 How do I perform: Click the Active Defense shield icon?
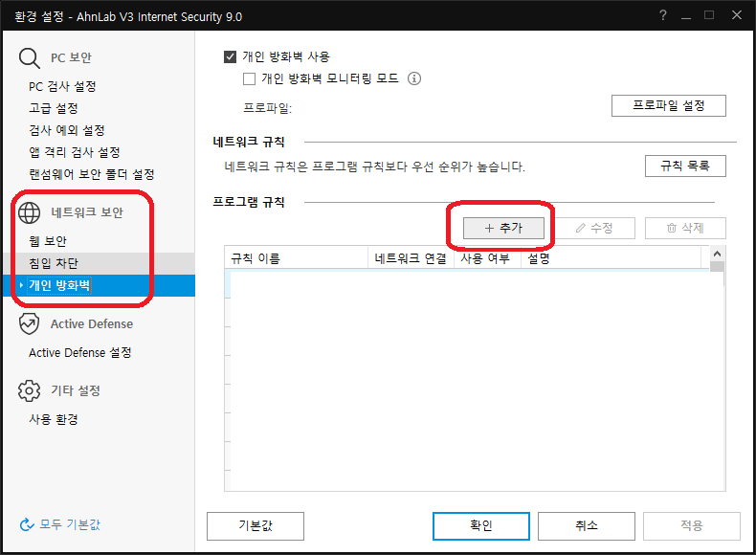(29, 323)
